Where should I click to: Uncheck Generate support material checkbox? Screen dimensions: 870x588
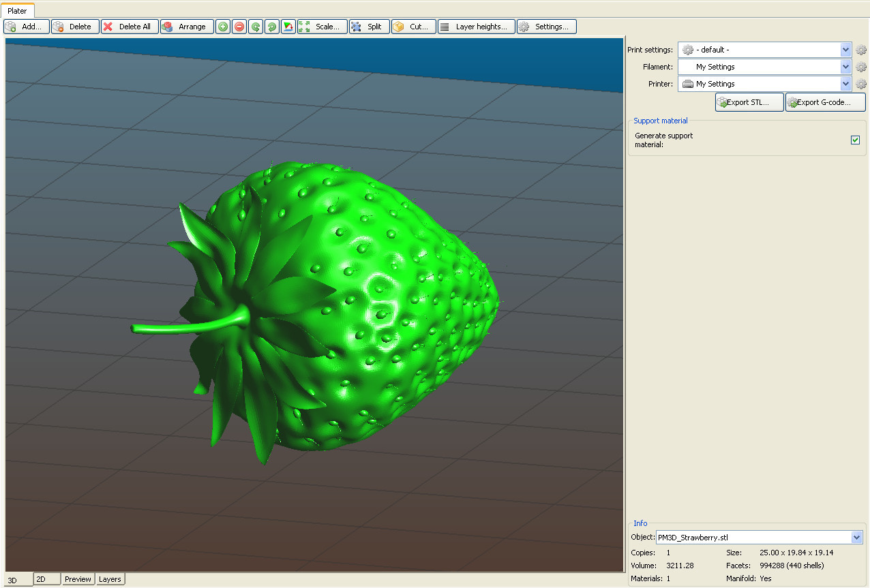(x=855, y=140)
